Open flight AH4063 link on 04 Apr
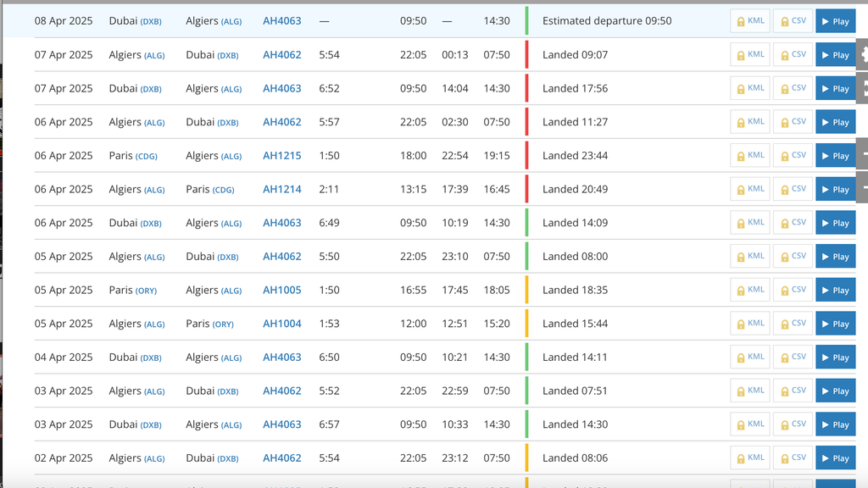 [x=281, y=358]
